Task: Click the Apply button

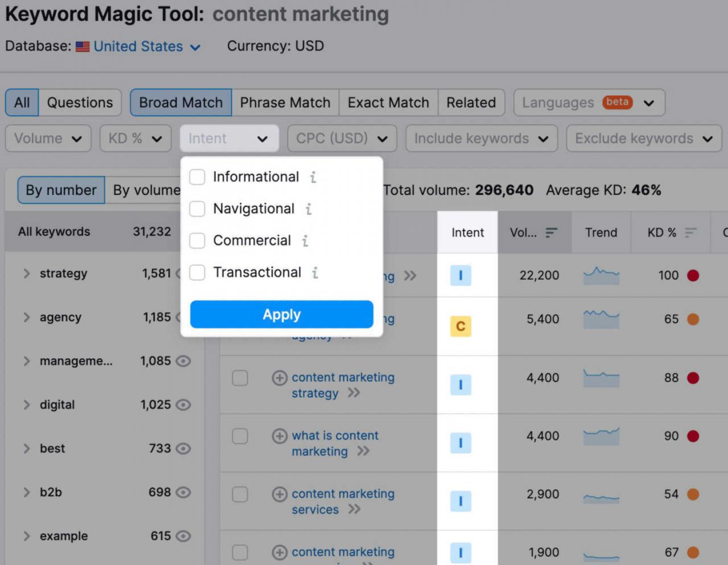Action: pos(282,314)
